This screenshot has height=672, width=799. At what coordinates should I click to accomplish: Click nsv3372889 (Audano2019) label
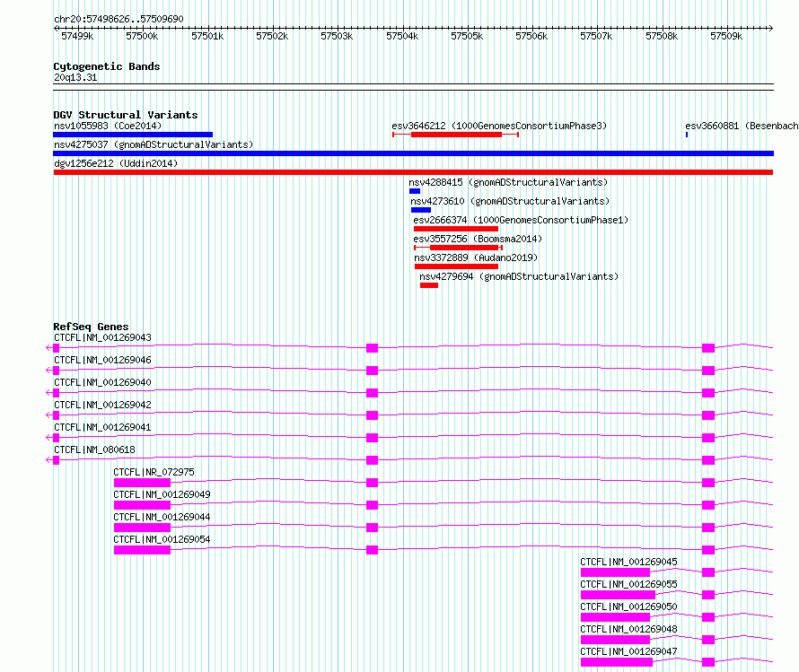click(x=476, y=257)
